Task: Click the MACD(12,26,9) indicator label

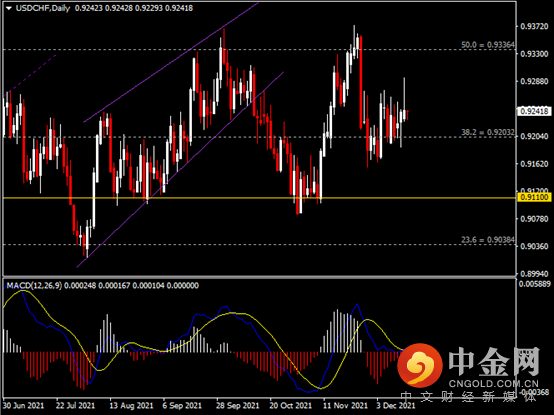Action: [34, 286]
